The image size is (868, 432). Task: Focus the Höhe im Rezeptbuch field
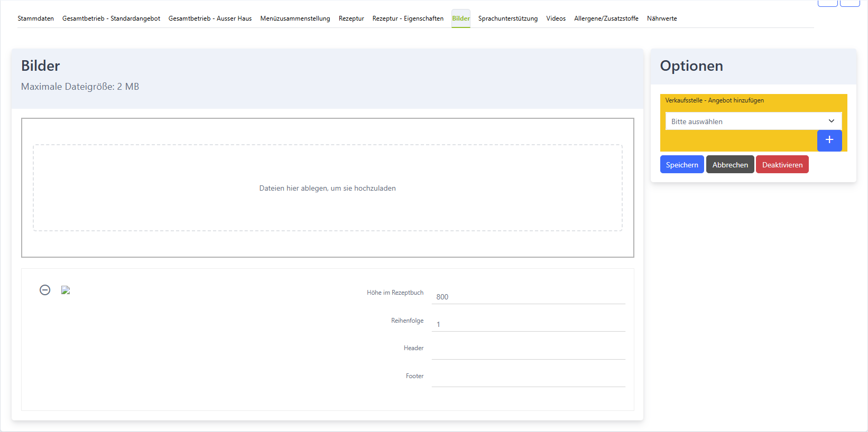click(529, 296)
